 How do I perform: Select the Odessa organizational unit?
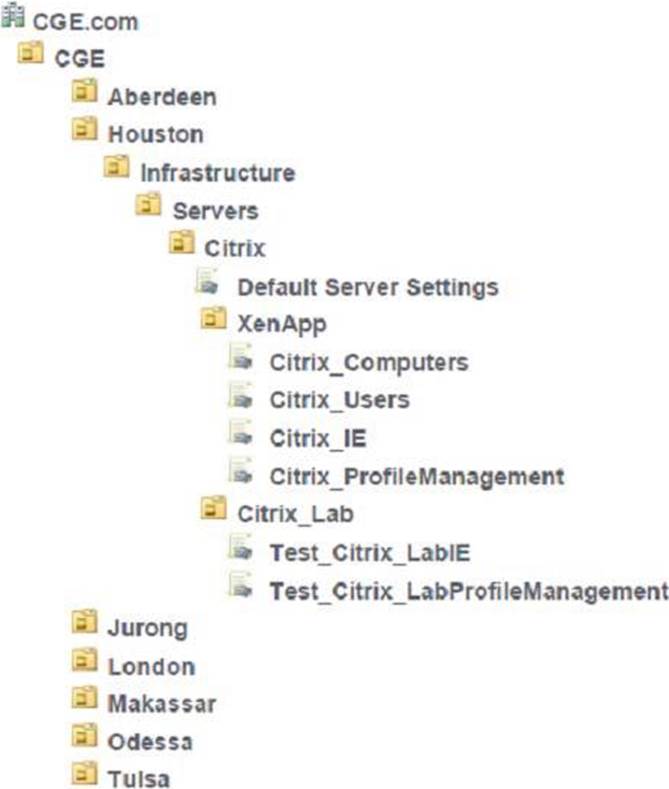150,742
